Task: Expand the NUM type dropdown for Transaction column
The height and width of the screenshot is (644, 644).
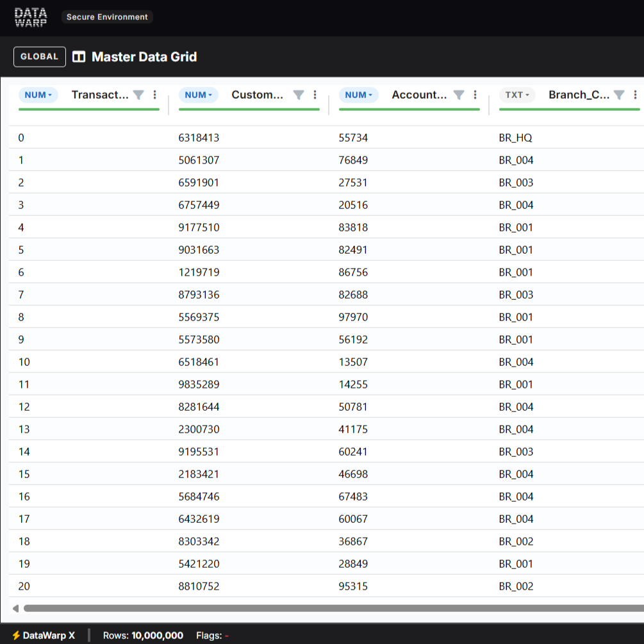Action: click(x=38, y=95)
